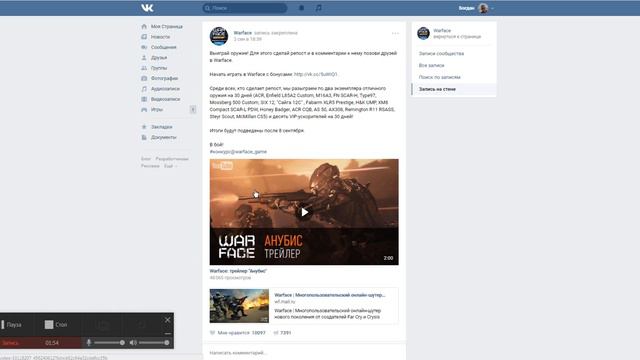The width and height of the screenshot is (640, 360).
Task: Open the Разработчикам footer link
Action: [172, 159]
